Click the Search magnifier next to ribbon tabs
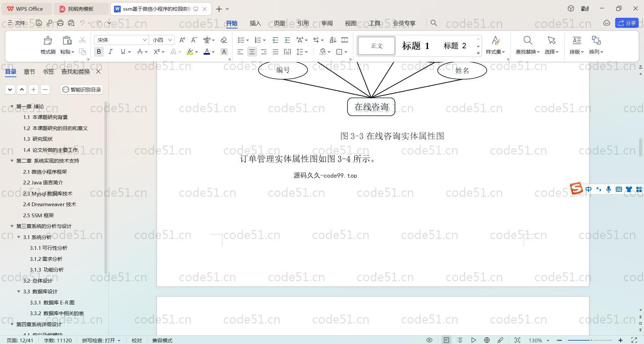 coord(434,23)
